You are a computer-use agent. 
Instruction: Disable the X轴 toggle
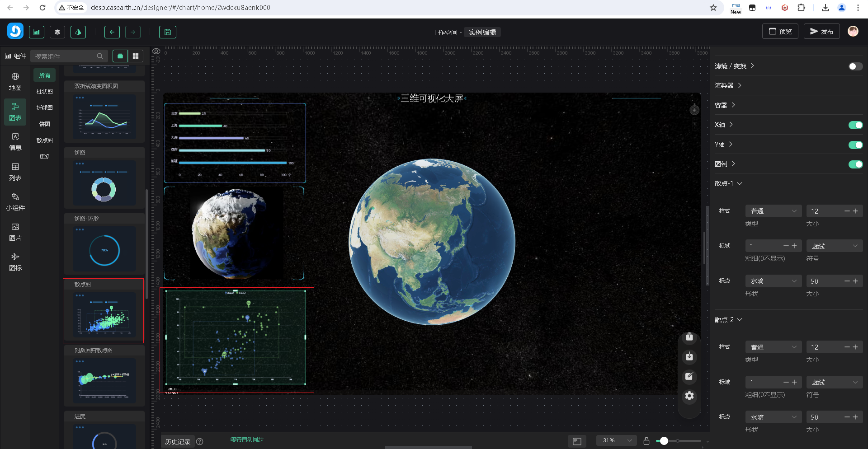(855, 125)
